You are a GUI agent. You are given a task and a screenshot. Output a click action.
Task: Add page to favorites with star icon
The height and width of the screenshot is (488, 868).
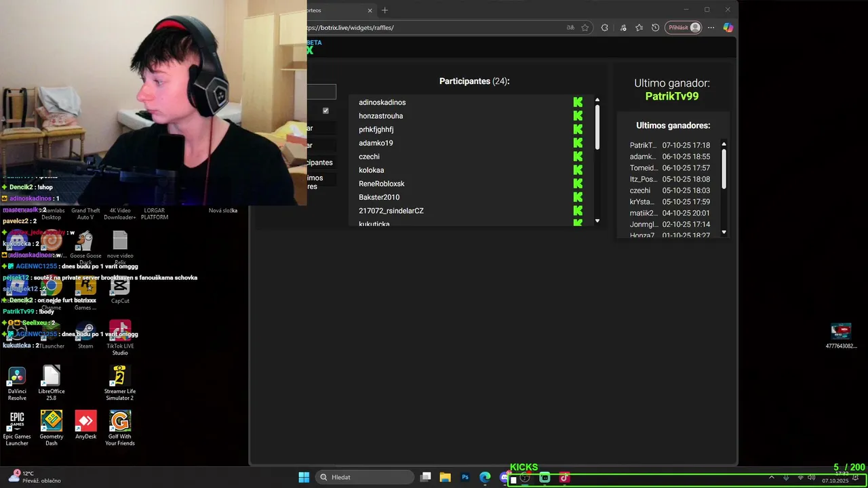coord(585,28)
